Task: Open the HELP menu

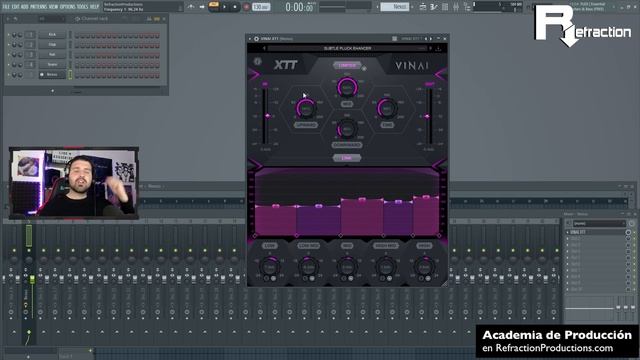Action: point(94,7)
